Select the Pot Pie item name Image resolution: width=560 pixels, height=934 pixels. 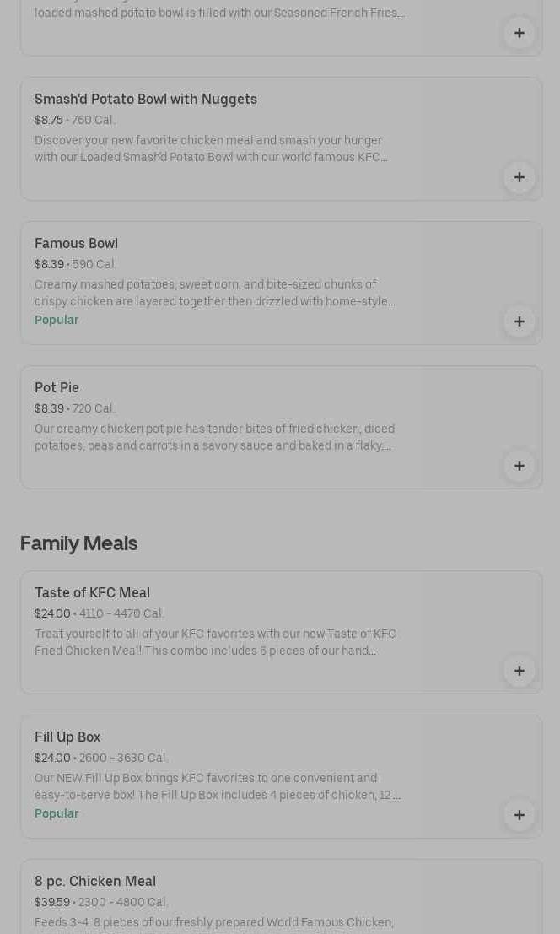click(x=57, y=387)
